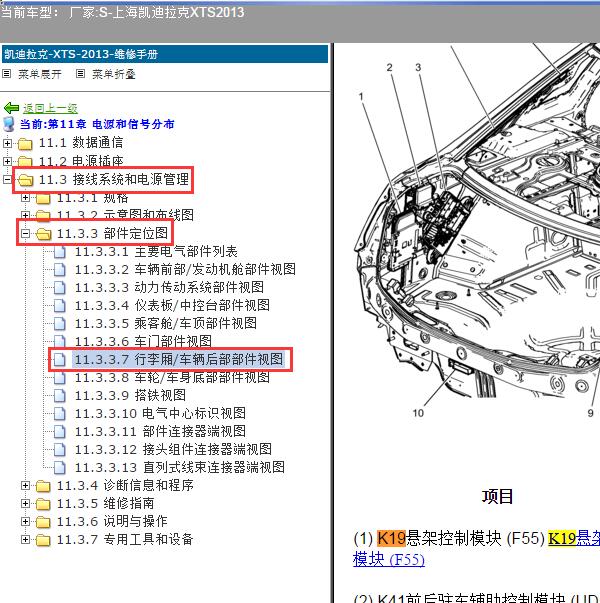
Task: Click the 凯迪拉克-XTS-2013-维修手册 title bar
Action: 165,54
